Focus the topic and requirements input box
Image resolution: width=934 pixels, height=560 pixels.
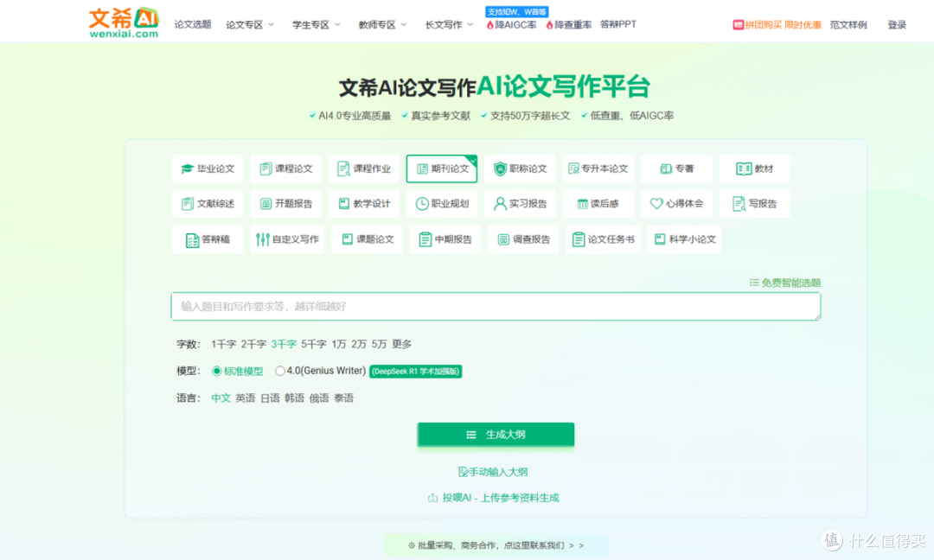point(496,307)
